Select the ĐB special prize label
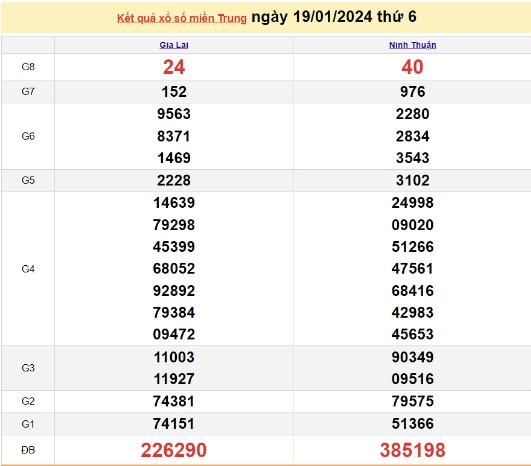 [28, 450]
